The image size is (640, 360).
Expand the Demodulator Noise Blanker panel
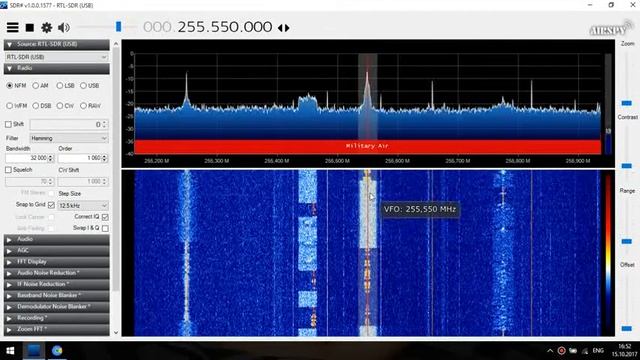coord(57,307)
